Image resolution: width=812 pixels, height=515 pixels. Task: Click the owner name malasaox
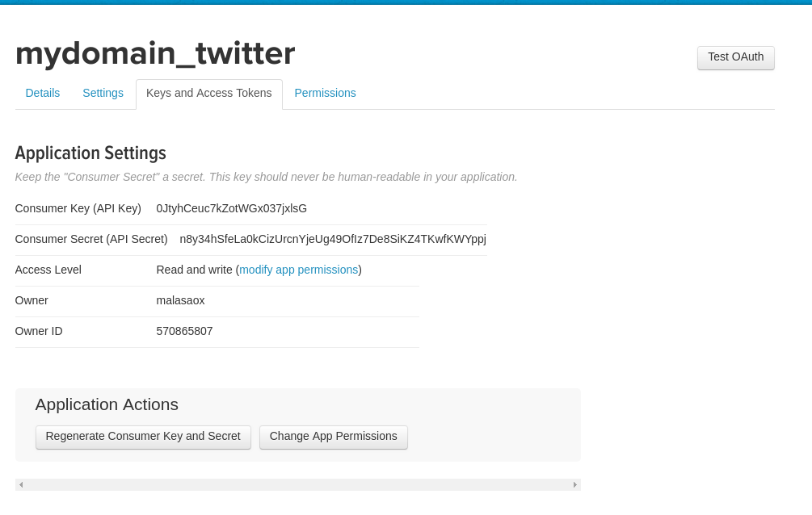181,301
